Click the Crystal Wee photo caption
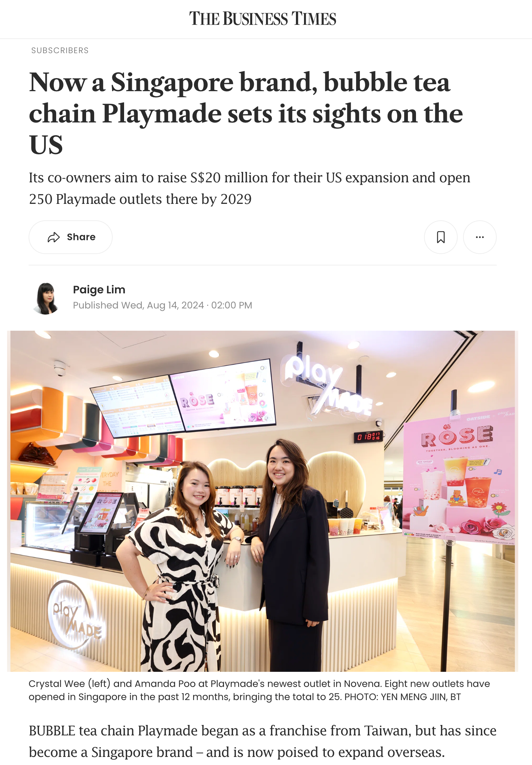The image size is (532, 765). (x=259, y=690)
